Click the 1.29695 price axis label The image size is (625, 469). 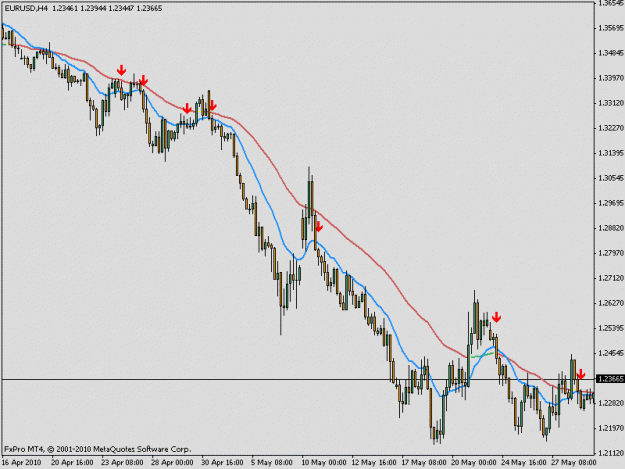(611, 203)
